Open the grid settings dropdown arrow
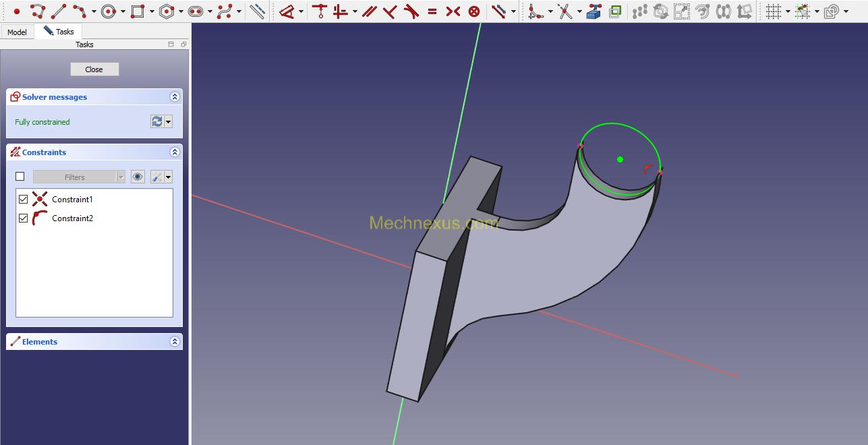The width and height of the screenshot is (868, 445). click(x=788, y=11)
